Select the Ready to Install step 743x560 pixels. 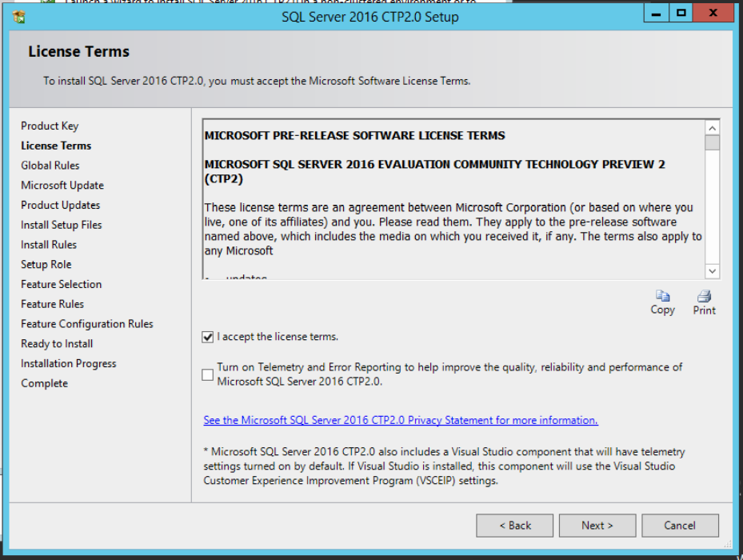tap(57, 344)
